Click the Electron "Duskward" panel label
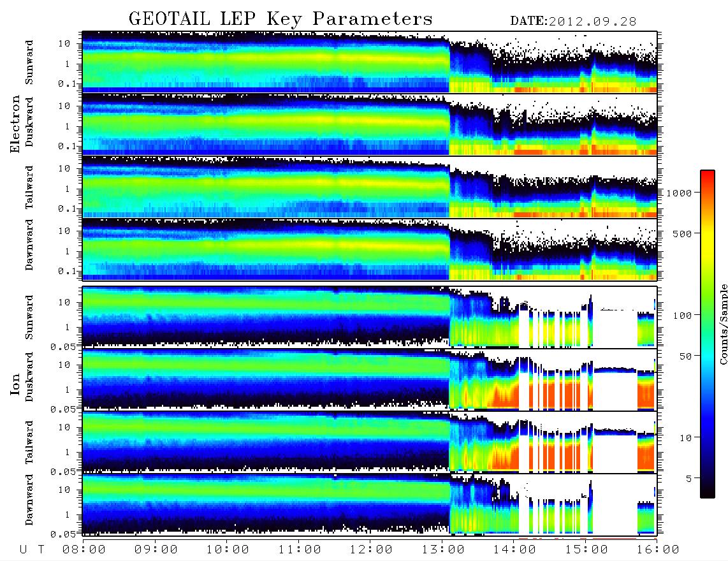The width and height of the screenshot is (728, 561). click(29, 122)
